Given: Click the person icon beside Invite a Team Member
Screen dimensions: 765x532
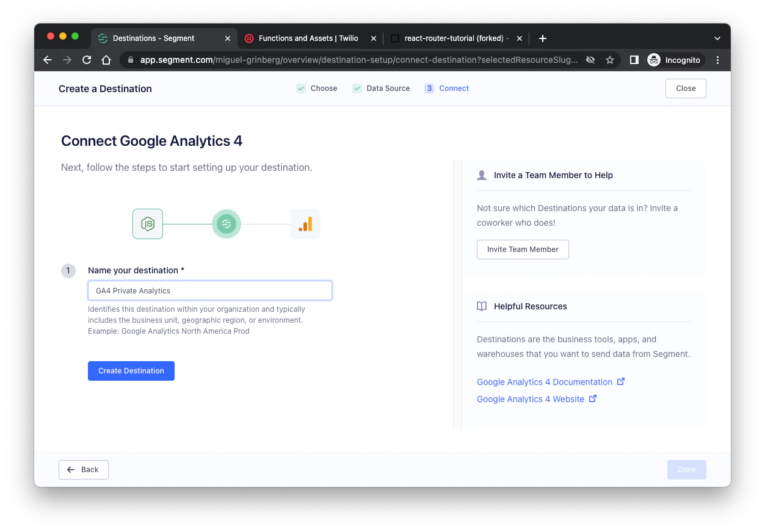Looking at the screenshot, I should [x=482, y=174].
